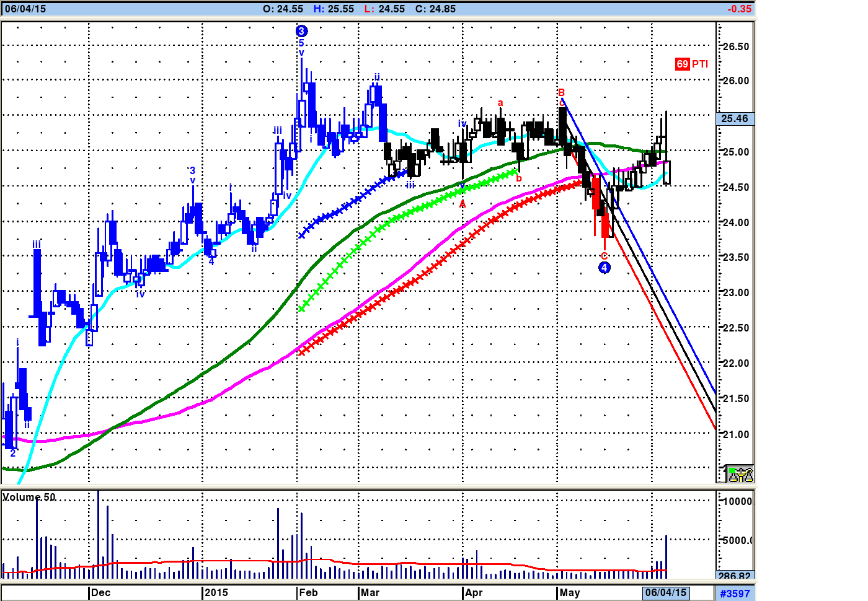Select the 06/04/15 date box on time axis
This screenshot has height=601, width=868.
(x=666, y=593)
